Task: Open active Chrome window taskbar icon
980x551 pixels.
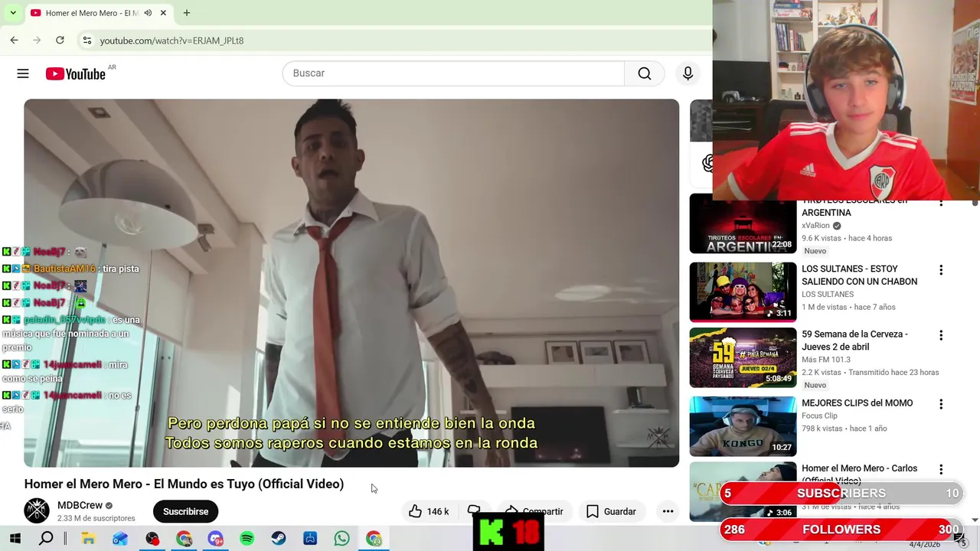Action: [374, 539]
